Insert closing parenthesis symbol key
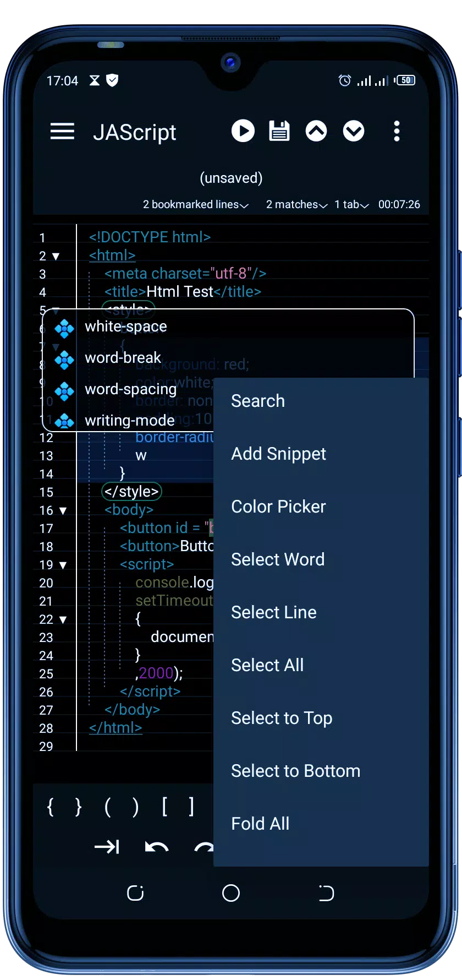462x980 pixels. (135, 807)
